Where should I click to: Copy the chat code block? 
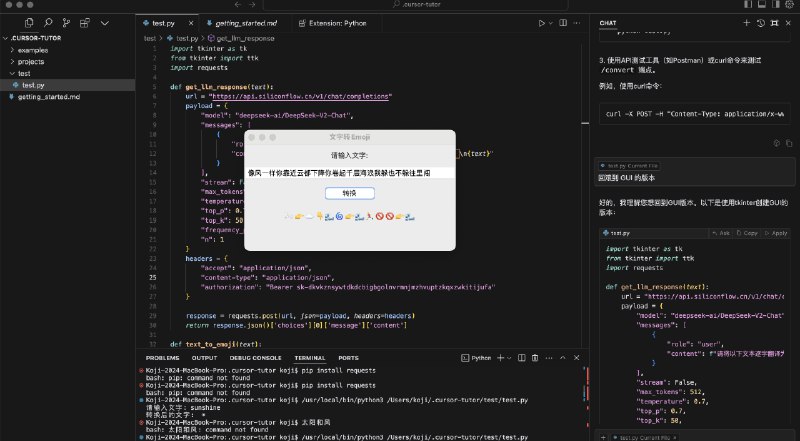(x=747, y=233)
